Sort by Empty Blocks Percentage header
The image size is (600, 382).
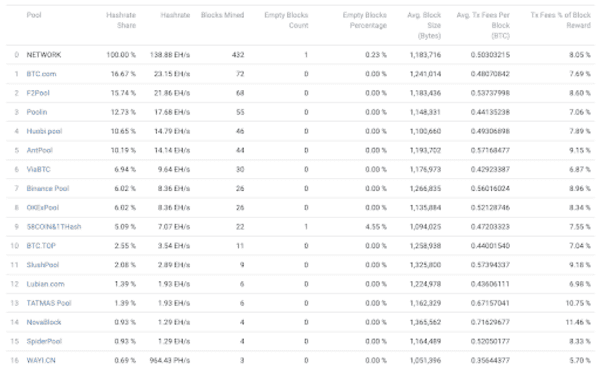coord(365,20)
